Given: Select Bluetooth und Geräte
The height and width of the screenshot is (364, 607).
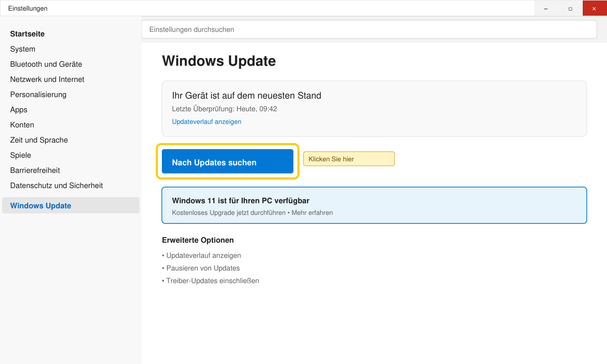Looking at the screenshot, I should click(46, 64).
